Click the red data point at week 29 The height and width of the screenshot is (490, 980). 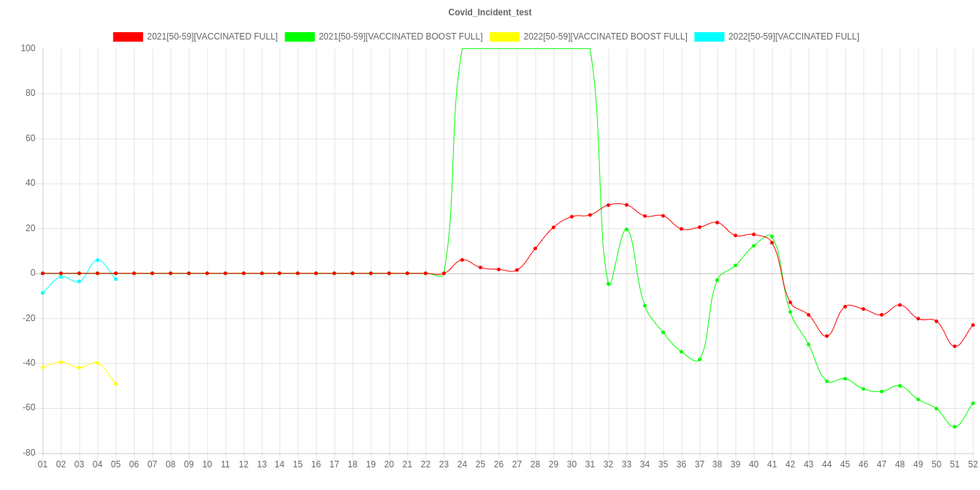coord(553,227)
